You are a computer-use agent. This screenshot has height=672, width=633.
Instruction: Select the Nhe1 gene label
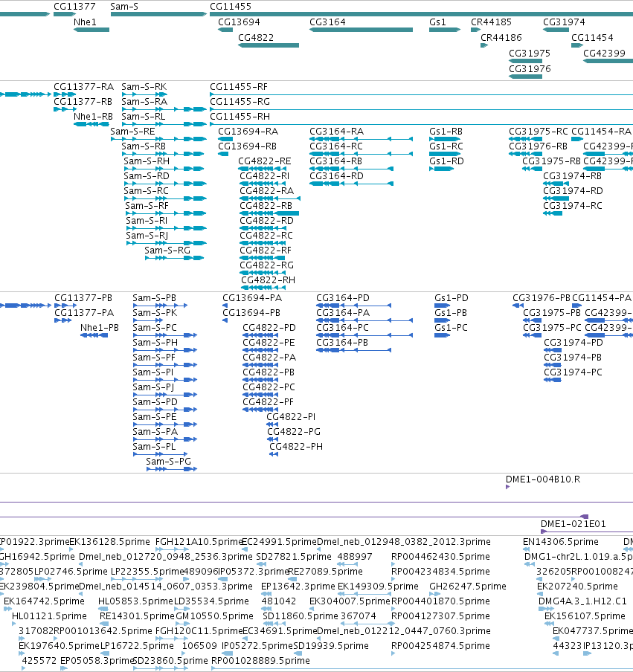[x=85, y=22]
